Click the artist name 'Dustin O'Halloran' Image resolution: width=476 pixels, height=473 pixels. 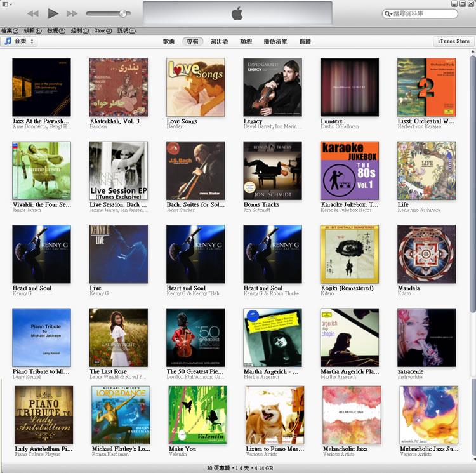click(x=340, y=126)
